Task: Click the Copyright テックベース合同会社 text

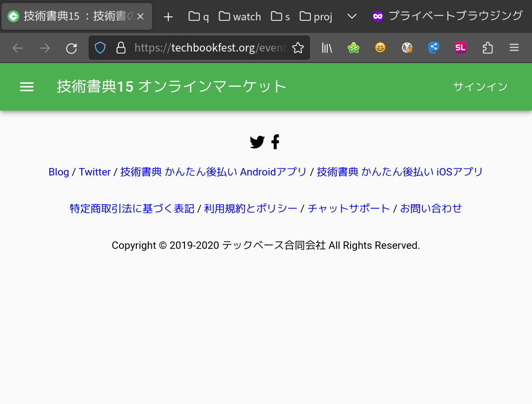Action: click(266, 245)
